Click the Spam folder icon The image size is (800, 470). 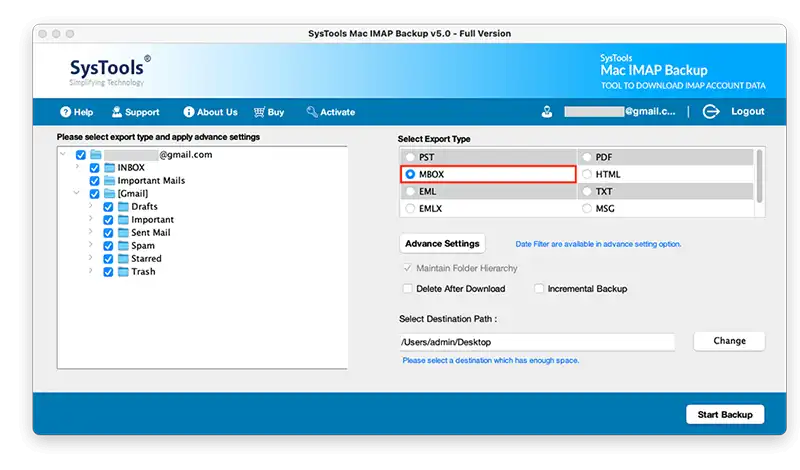point(123,245)
